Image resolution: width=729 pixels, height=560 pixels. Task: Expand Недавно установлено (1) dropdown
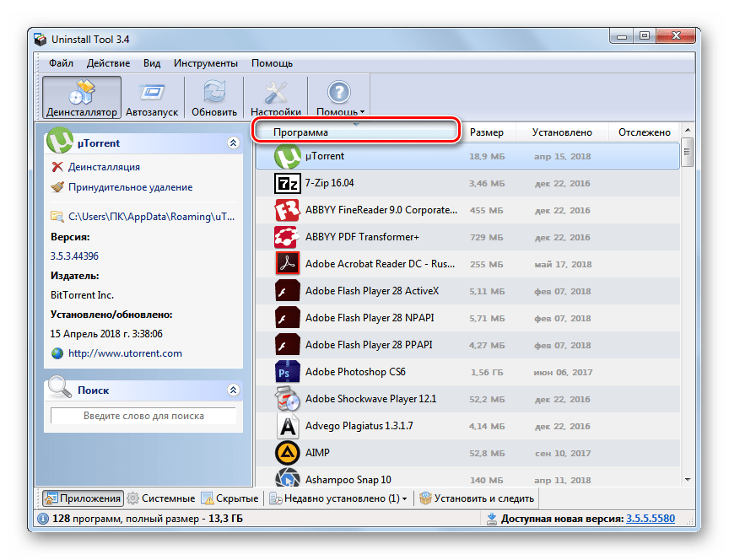[x=404, y=499]
